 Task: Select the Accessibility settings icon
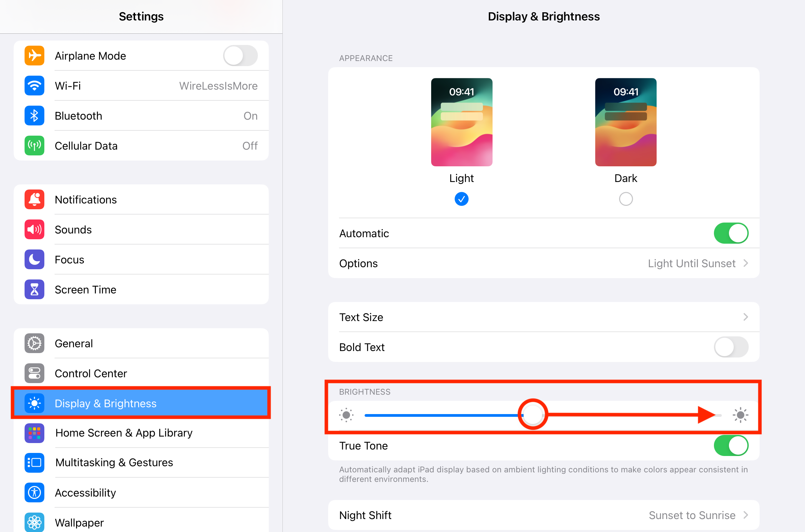(x=34, y=492)
